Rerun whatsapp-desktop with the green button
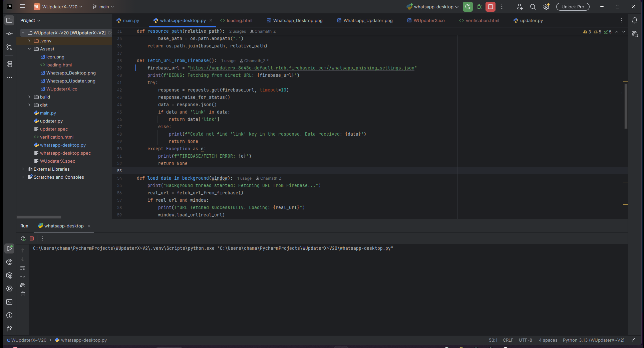This screenshot has width=644, height=348. coord(468,7)
